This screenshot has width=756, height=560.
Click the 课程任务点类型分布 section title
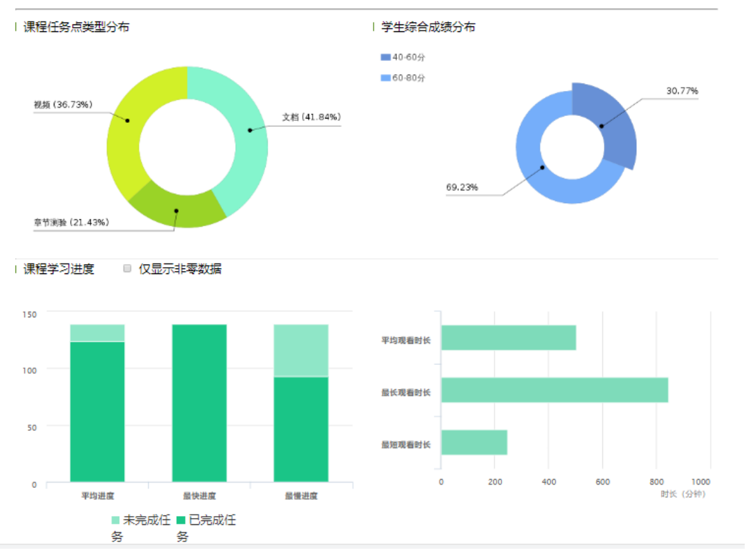(x=76, y=27)
